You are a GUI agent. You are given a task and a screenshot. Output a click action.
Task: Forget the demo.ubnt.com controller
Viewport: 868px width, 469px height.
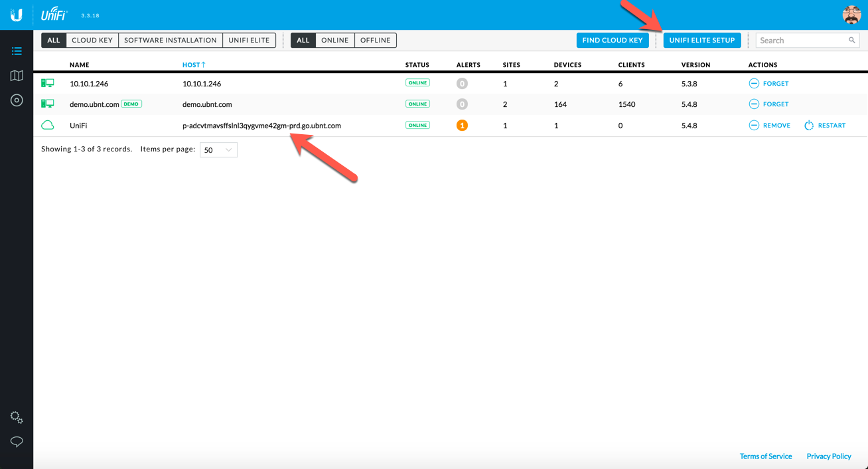click(768, 104)
